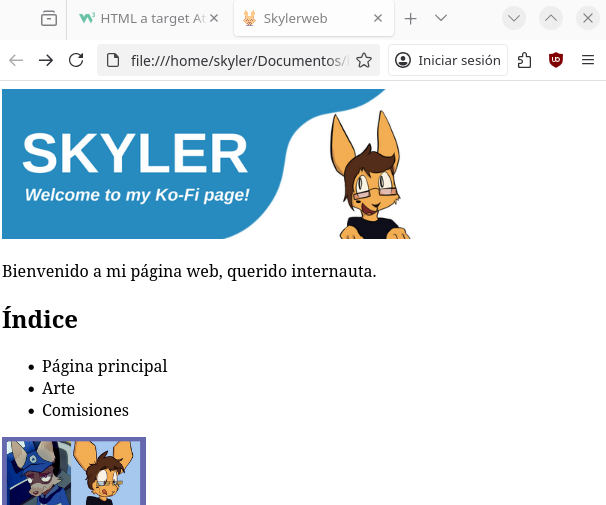Screen dimensions: 606x505
Task: Click Arte list item
Action: click(58, 388)
